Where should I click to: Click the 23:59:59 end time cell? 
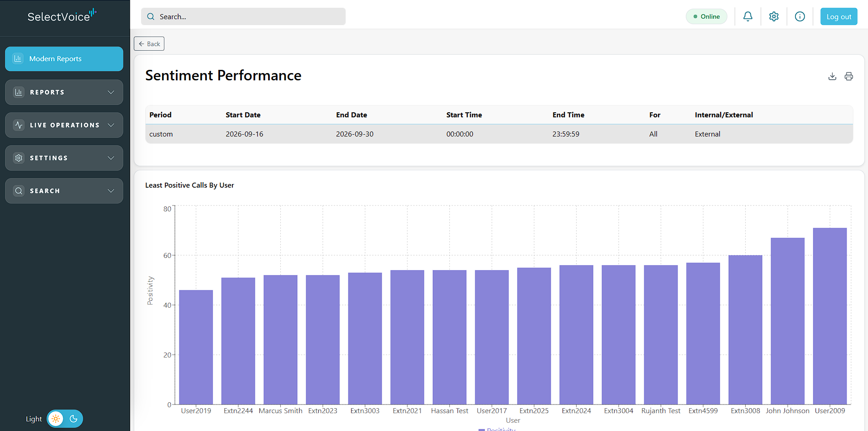(566, 134)
